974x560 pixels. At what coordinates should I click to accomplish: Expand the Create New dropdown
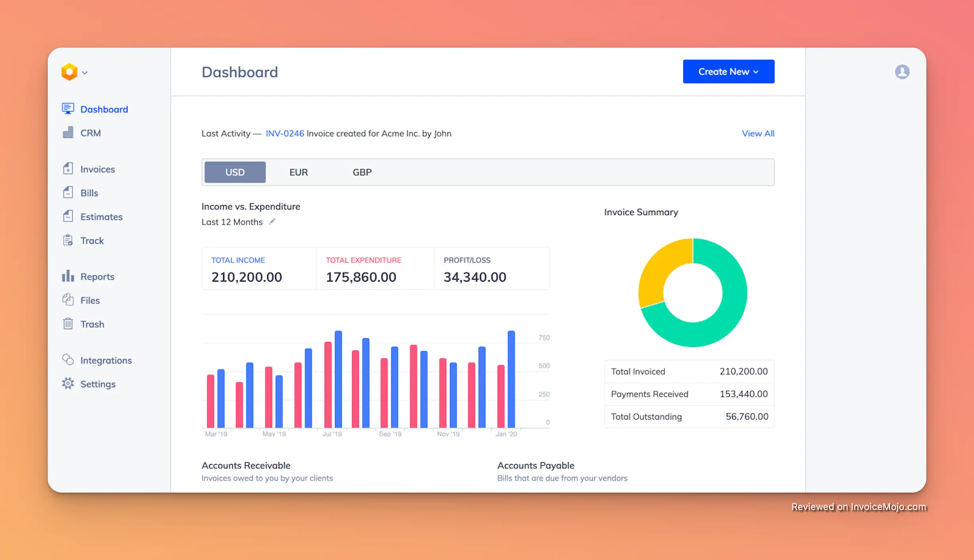click(x=728, y=72)
